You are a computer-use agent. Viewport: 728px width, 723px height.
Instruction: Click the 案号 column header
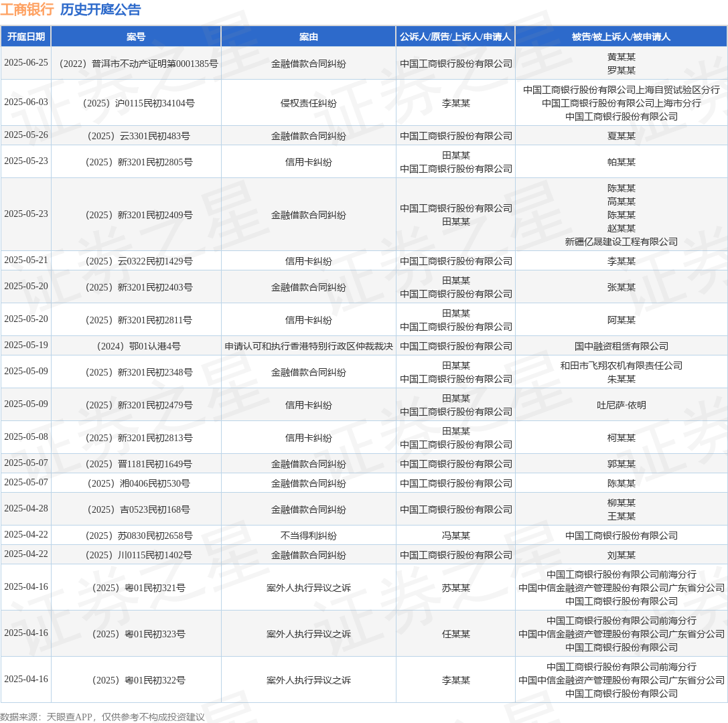tap(136, 37)
